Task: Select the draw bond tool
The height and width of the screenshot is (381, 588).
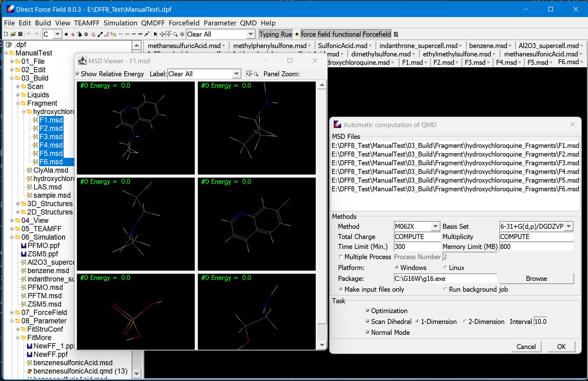Action: [x=100, y=34]
